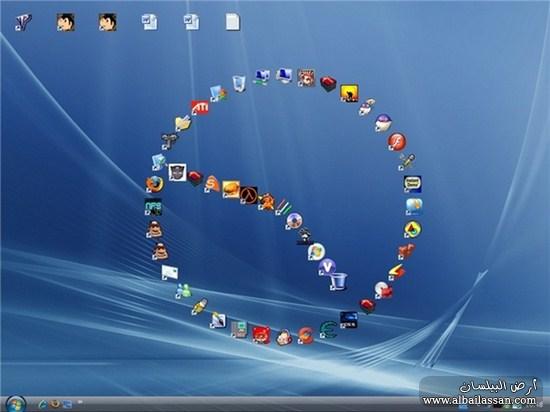550x412 pixels.
Task: Launch the orange swirl C shortcut
Action: (306, 335)
